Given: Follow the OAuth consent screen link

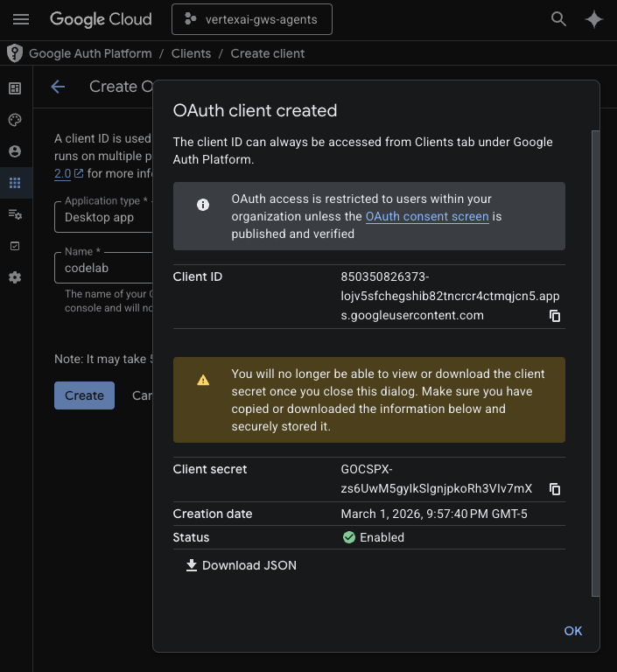Looking at the screenshot, I should pos(427,216).
